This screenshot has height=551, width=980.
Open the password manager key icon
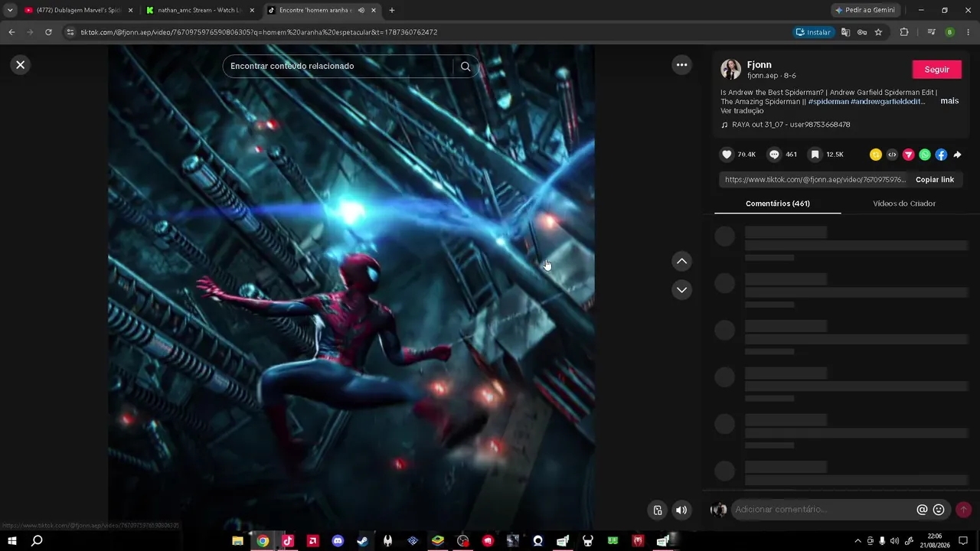(x=862, y=32)
